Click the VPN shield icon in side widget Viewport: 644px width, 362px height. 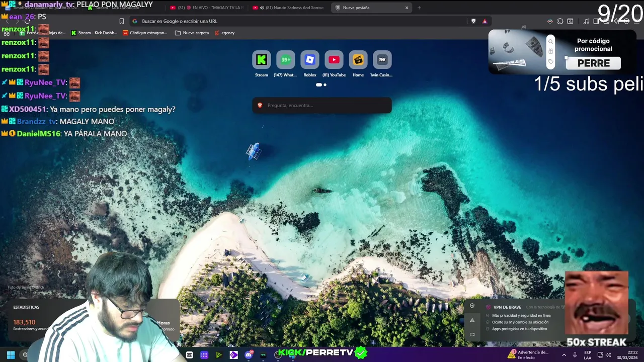coord(472,306)
